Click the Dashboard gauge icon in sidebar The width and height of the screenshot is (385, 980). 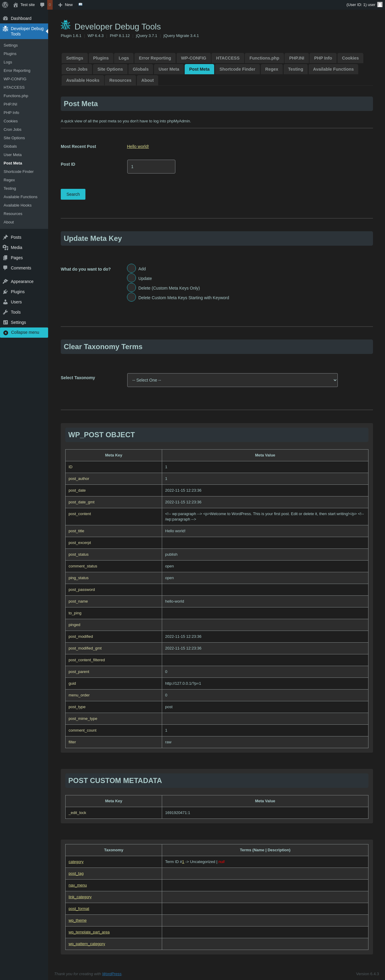tap(5, 18)
